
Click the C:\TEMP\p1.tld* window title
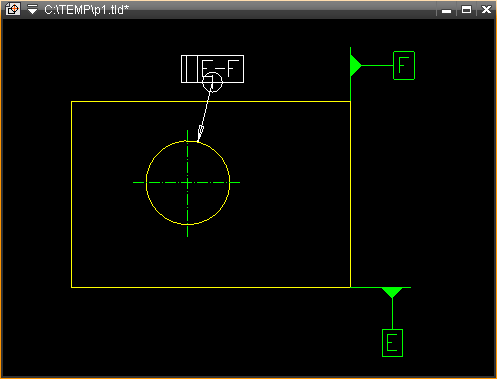86,10
